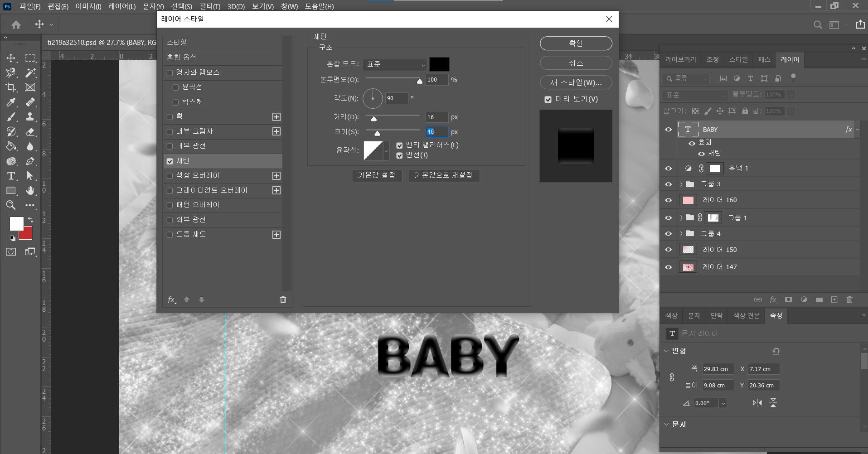
Task: Add a layer mask in Layers panel
Action: point(789,299)
